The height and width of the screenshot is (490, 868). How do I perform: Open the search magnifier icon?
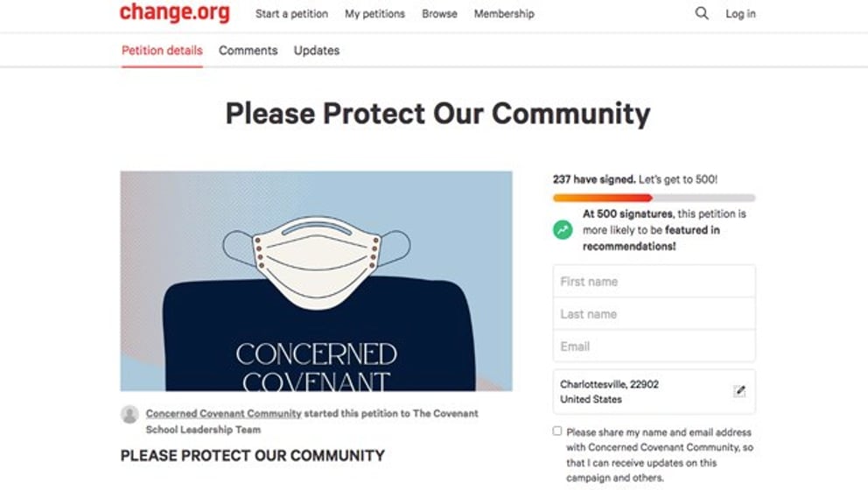tap(702, 13)
